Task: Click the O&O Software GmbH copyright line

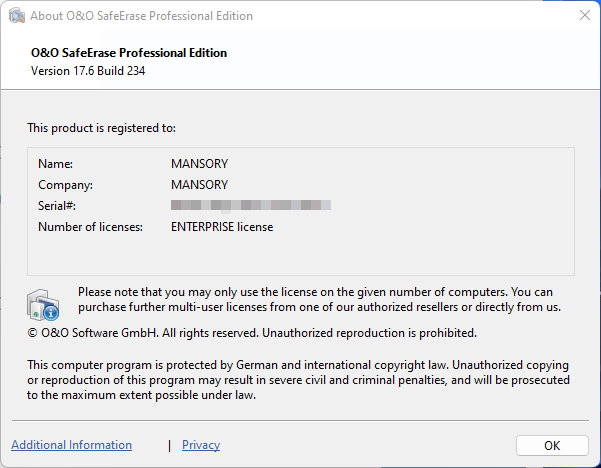Action: (252, 332)
